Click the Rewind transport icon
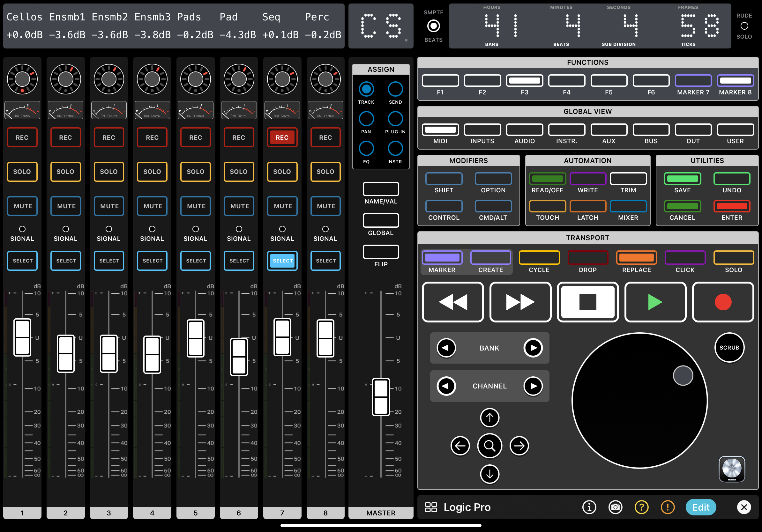Image resolution: width=762 pixels, height=532 pixels. coord(452,302)
